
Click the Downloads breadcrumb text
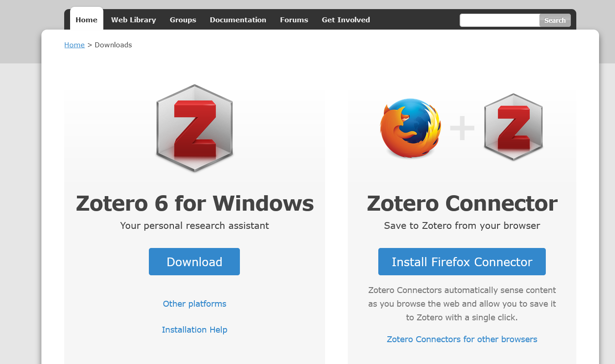[113, 45]
